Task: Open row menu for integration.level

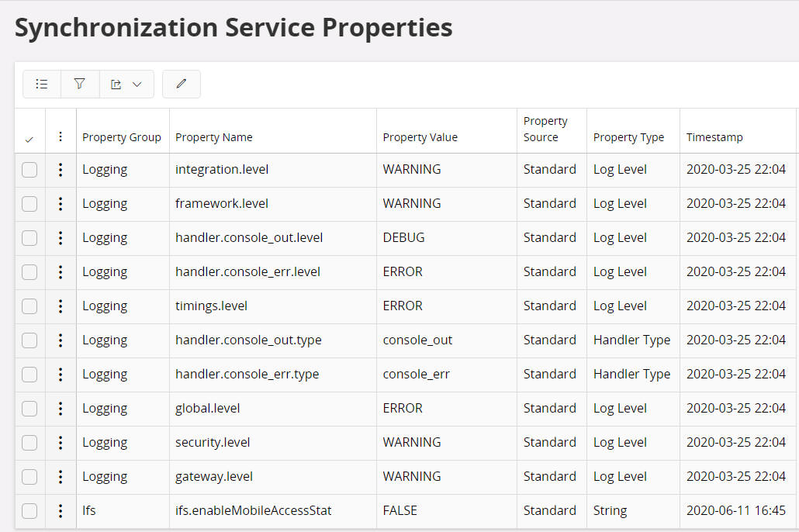Action: 61,170
